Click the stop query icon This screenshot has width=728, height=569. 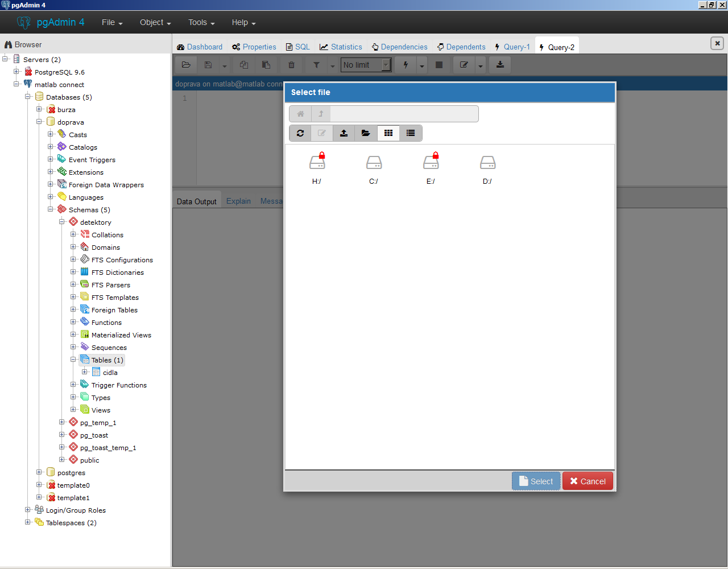coord(439,65)
